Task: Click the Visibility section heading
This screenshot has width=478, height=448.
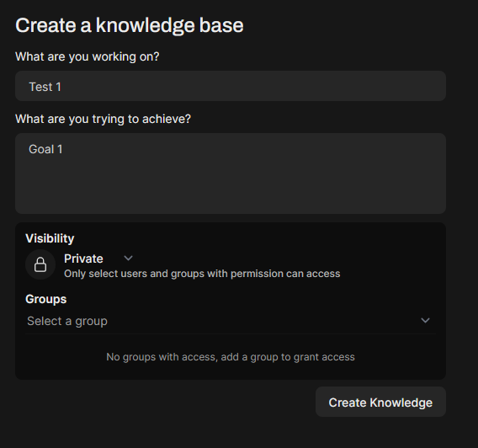Action: [50, 238]
